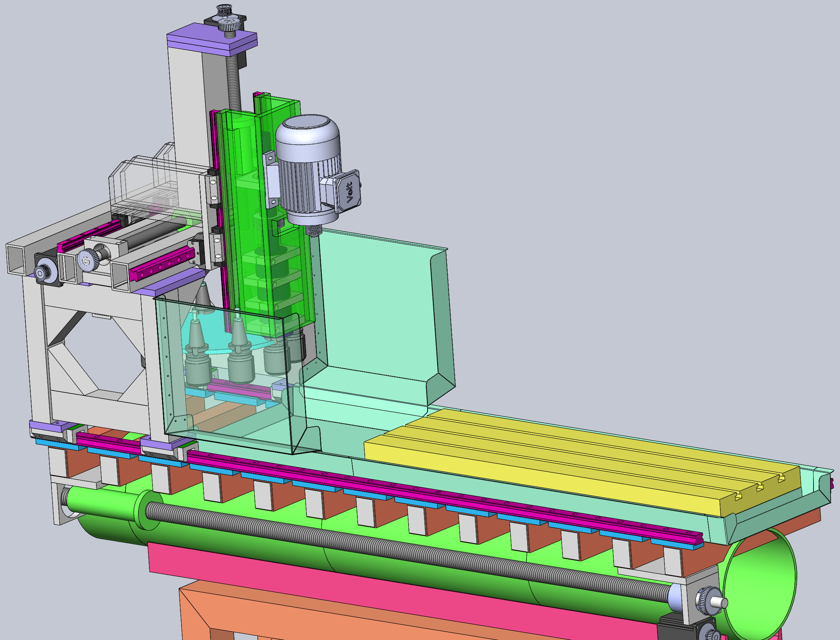Click the green tube's open right end
The image size is (840, 640).
click(760, 587)
